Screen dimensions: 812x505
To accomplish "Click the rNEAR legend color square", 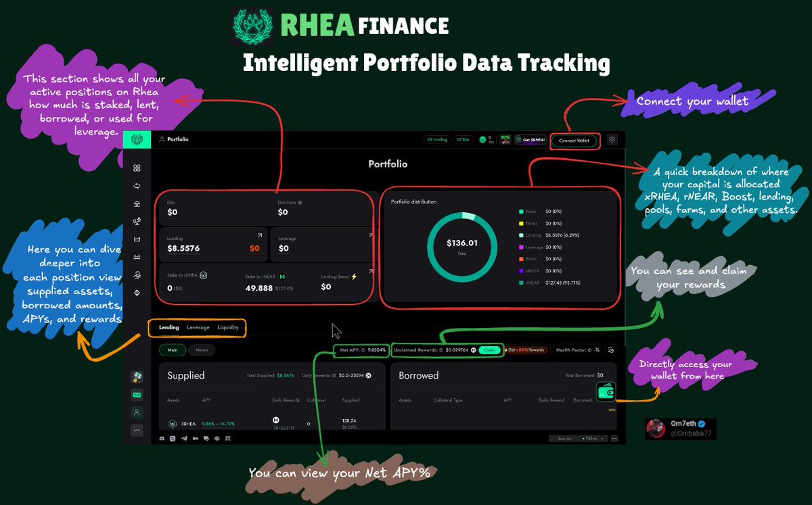I will [520, 282].
